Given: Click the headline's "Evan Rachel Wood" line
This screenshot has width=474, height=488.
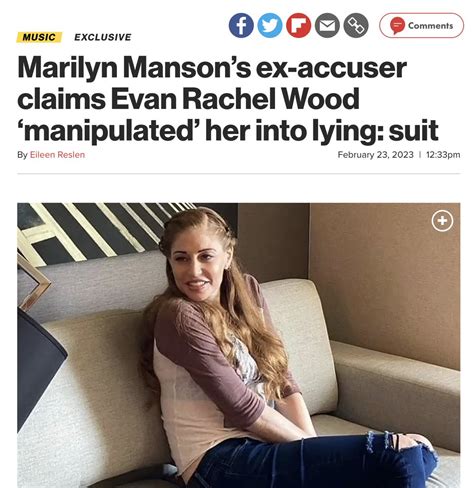Looking at the screenshot, I should (235, 99).
